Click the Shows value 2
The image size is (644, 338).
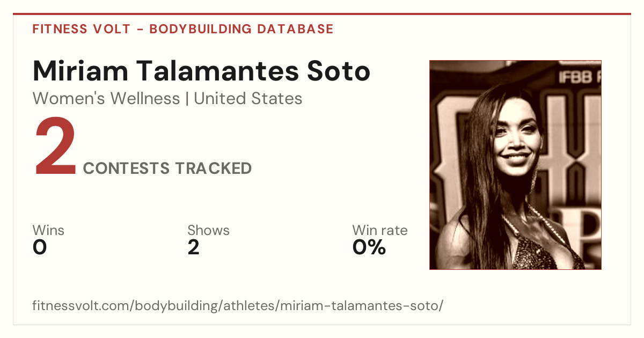coord(194,247)
